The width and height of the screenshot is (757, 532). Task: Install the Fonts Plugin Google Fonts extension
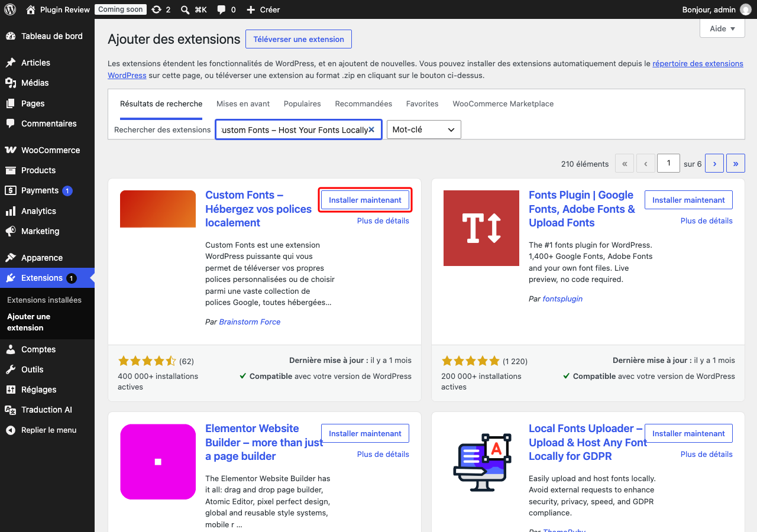pos(688,200)
